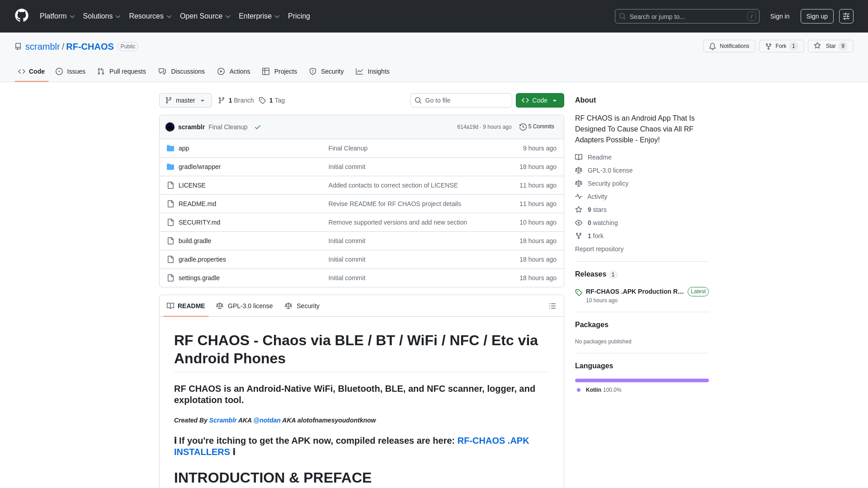
Task: Toggle the Security tab in README header
Action: click(302, 306)
